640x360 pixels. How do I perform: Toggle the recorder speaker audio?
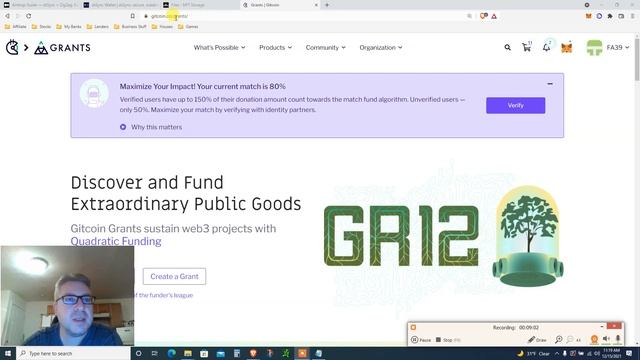click(x=607, y=339)
